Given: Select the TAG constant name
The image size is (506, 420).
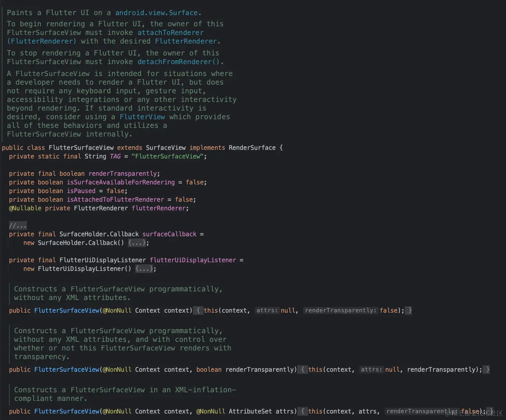Looking at the screenshot, I should click(115, 156).
